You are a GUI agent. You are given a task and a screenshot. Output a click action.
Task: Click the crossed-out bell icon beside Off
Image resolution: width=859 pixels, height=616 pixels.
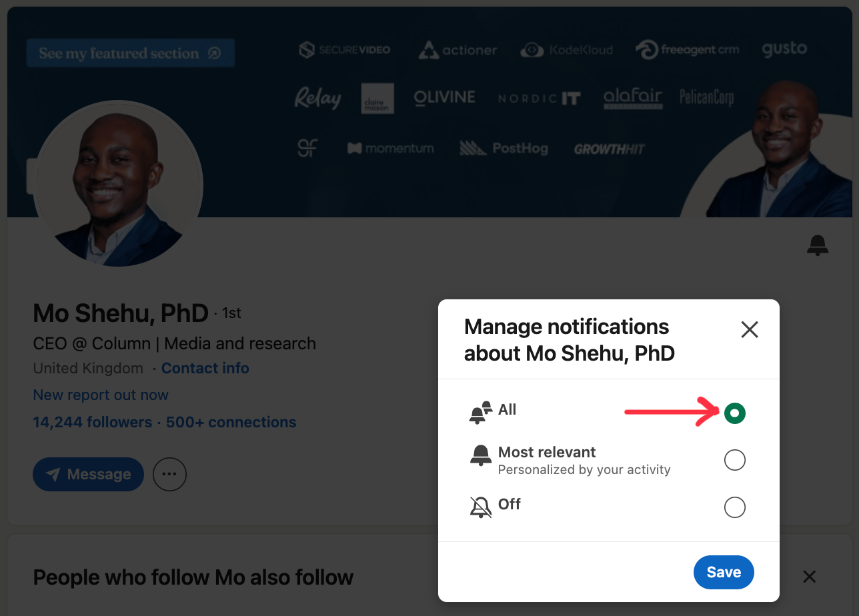480,507
